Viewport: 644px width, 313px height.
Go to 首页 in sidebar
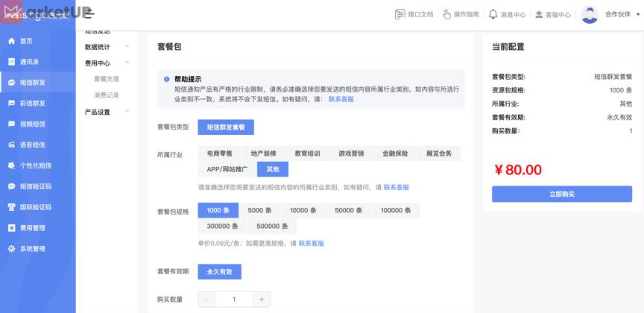click(x=38, y=41)
